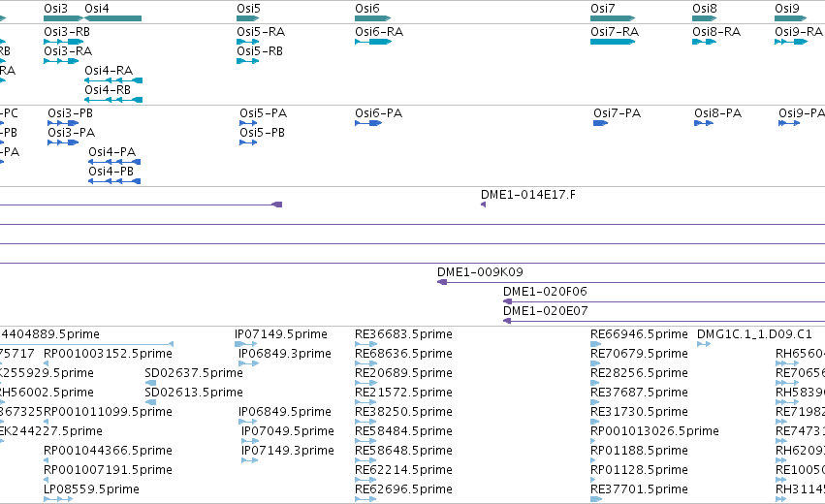
Task: Select the Osi9-RA transcript
Action: pyautogui.click(x=791, y=42)
